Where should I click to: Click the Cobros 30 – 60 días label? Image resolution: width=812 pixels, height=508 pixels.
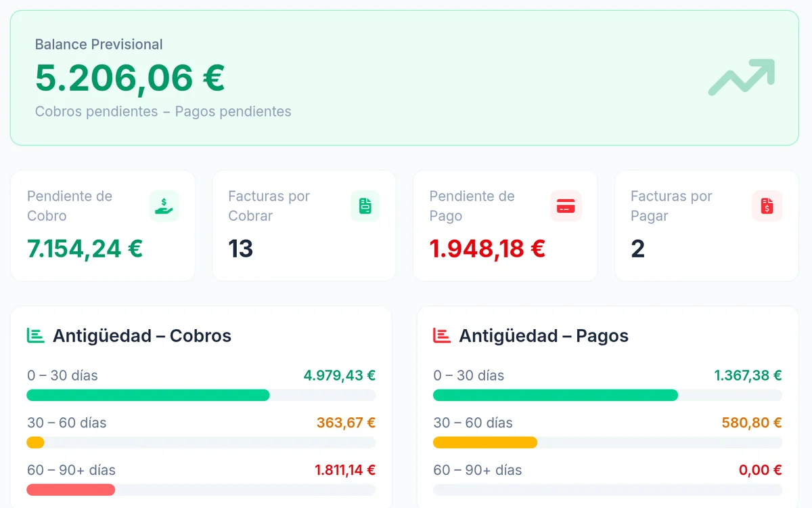(x=67, y=423)
